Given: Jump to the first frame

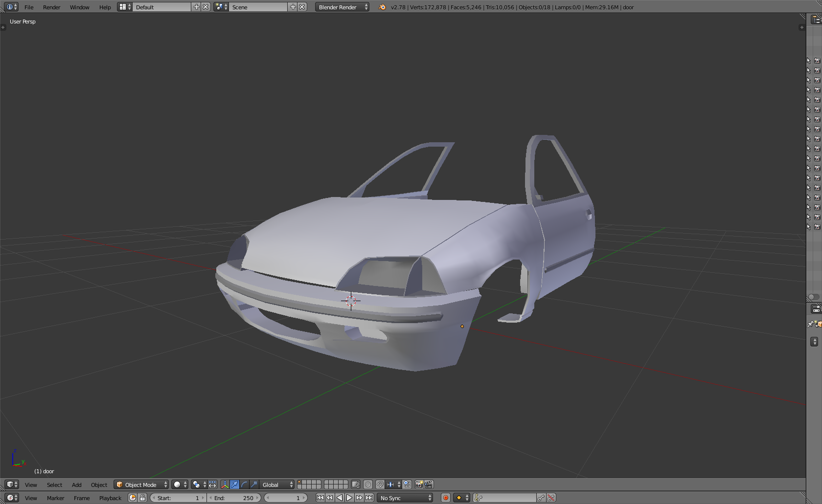Looking at the screenshot, I should click(x=320, y=498).
